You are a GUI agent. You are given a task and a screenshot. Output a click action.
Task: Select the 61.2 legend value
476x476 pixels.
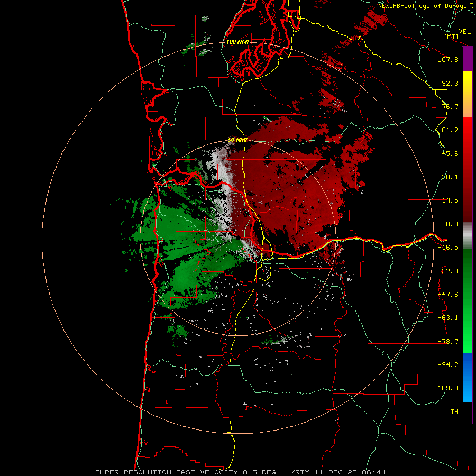(450, 130)
